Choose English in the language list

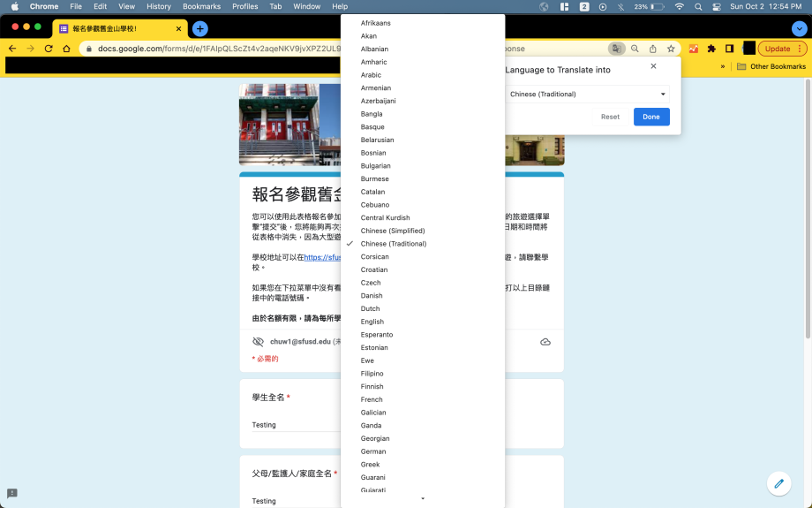[372, 322]
